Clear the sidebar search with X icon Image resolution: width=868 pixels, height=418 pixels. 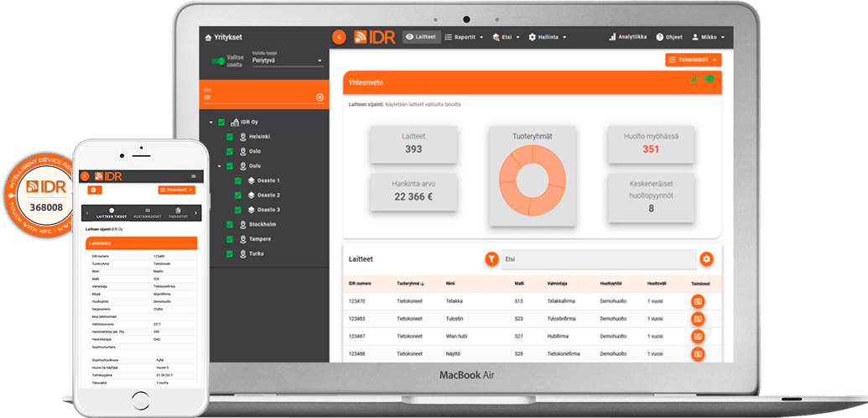point(320,97)
